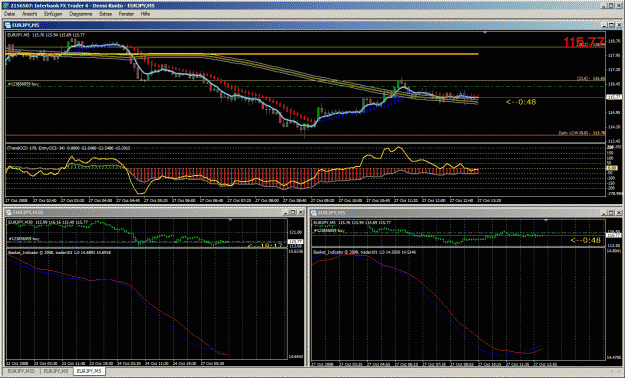Open the Ansicht menu
Screen dimensions: 625x378
[29, 14]
